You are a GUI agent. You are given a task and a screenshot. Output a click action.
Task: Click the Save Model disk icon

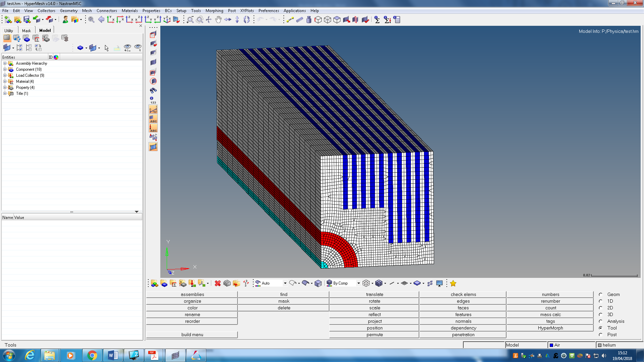pyautogui.click(x=27, y=20)
